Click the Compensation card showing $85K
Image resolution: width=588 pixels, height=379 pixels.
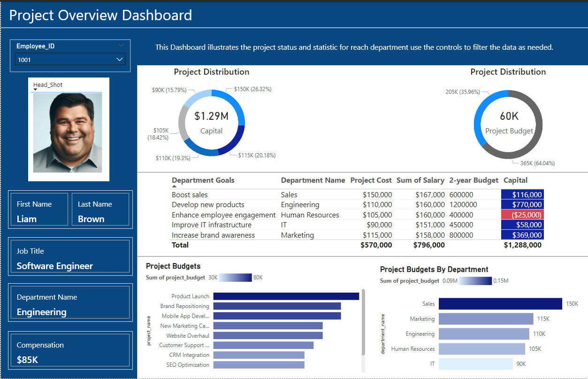[x=70, y=350]
